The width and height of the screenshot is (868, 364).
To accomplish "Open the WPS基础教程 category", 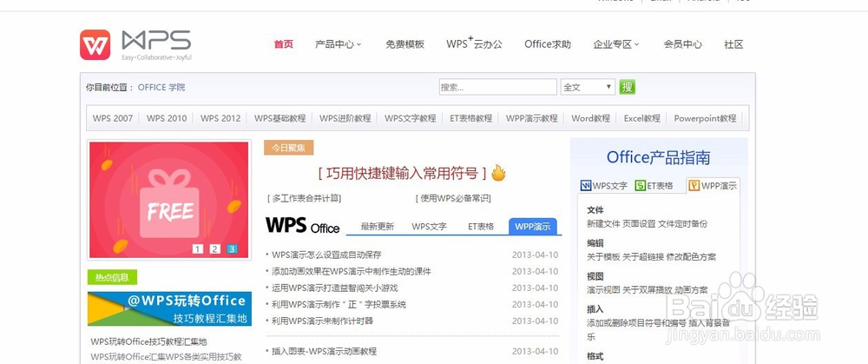I will click(x=280, y=118).
